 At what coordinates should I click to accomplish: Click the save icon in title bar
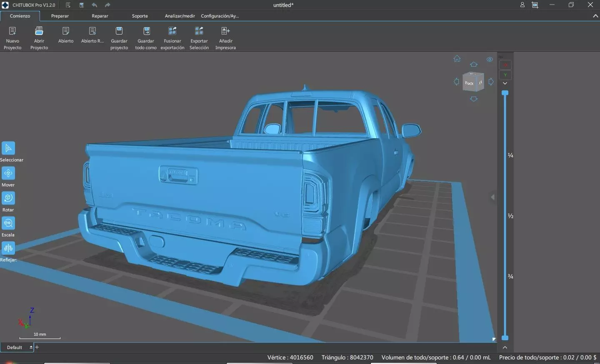click(x=82, y=5)
